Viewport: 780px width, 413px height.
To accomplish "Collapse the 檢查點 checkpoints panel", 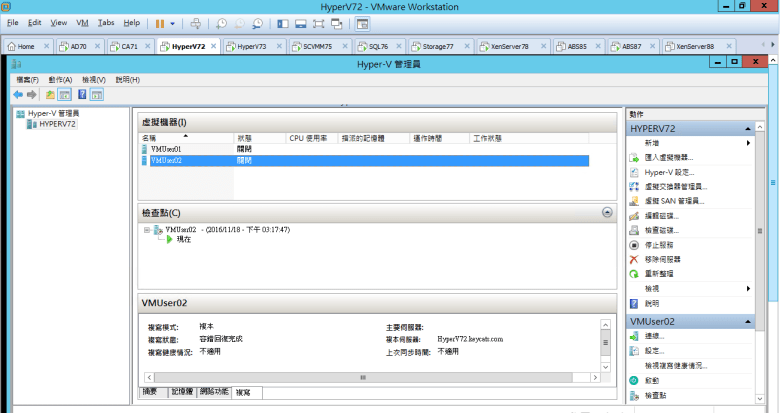I will pyautogui.click(x=607, y=213).
